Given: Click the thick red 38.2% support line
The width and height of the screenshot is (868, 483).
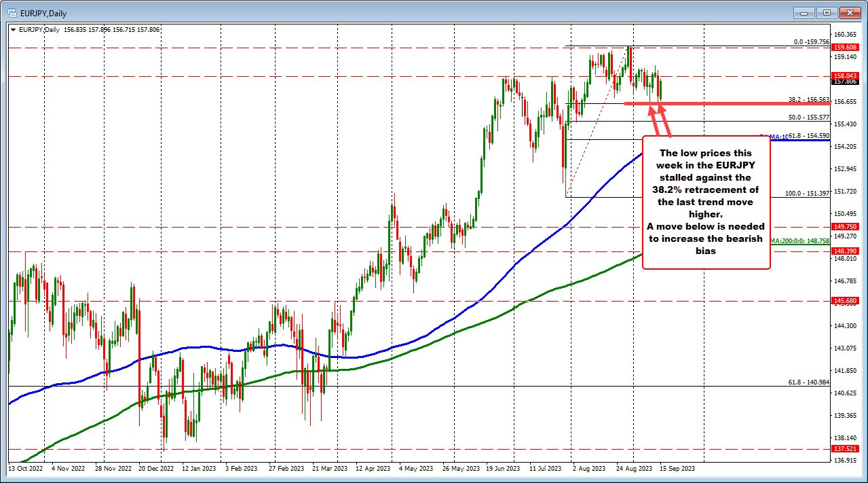Looking at the screenshot, I should pyautogui.click(x=719, y=104).
